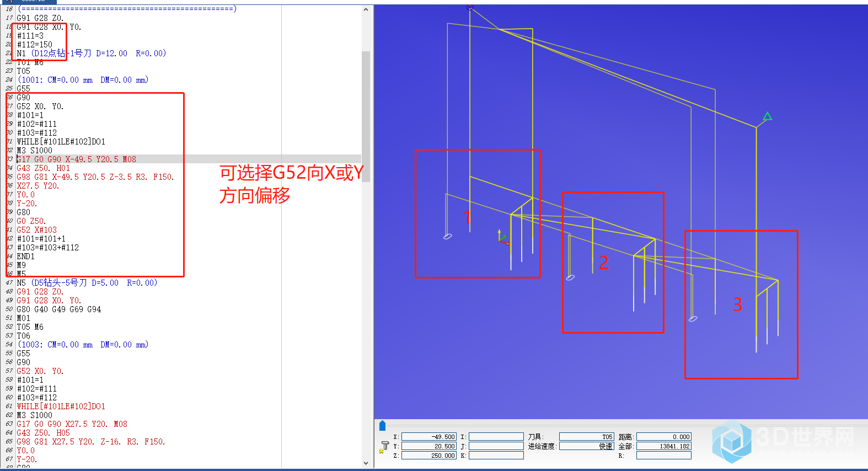Screen dimensions: 868x471
Task: Click the code line 'G43 Z50. H01'
Action: pos(43,168)
